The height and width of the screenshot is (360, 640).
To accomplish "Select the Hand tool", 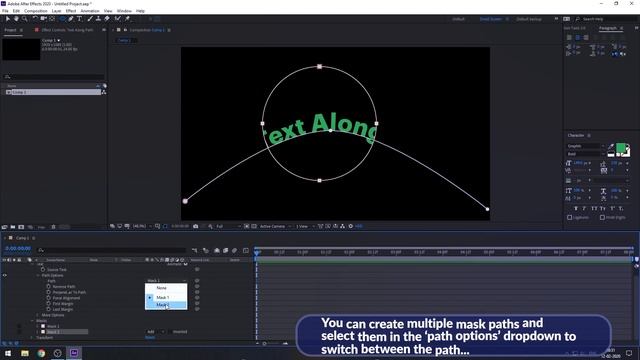I will tap(16, 19).
